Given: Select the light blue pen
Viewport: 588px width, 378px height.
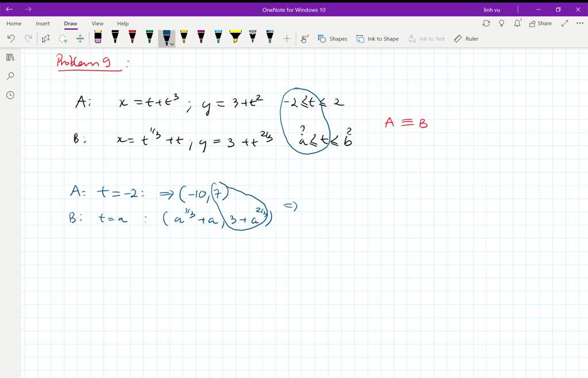Looking at the screenshot, I should (218, 37).
